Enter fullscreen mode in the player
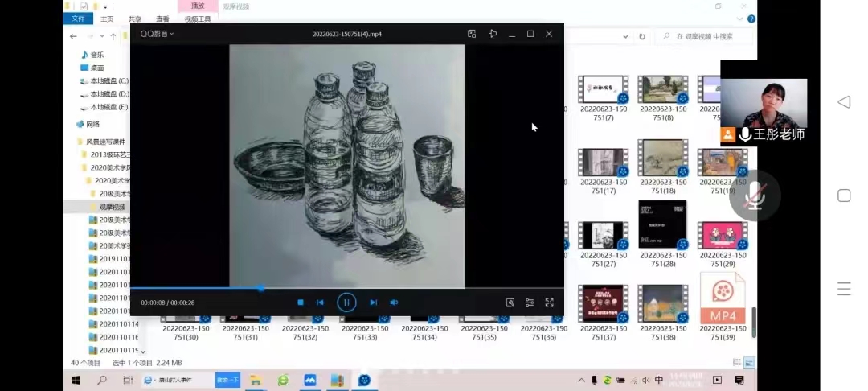The width and height of the screenshot is (868, 391). point(550,303)
